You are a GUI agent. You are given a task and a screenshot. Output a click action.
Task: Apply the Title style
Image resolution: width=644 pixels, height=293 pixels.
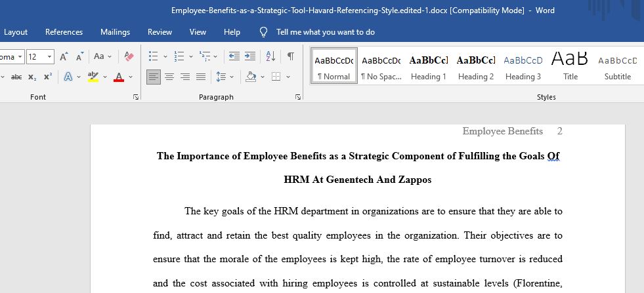click(570, 66)
